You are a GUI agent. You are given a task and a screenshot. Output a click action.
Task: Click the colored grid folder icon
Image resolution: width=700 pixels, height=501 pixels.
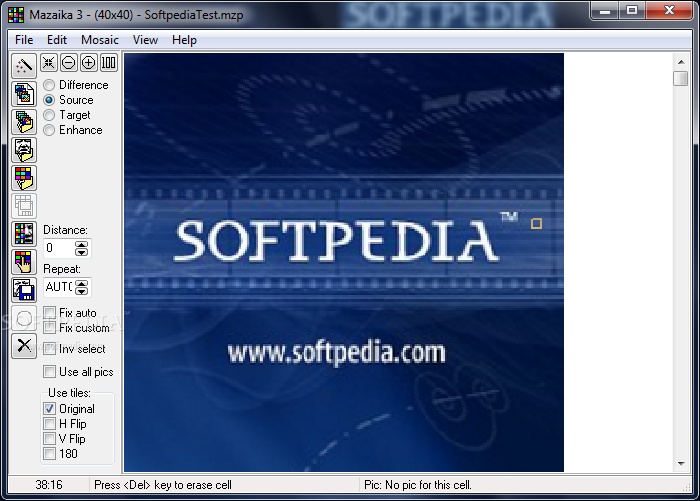point(24,178)
